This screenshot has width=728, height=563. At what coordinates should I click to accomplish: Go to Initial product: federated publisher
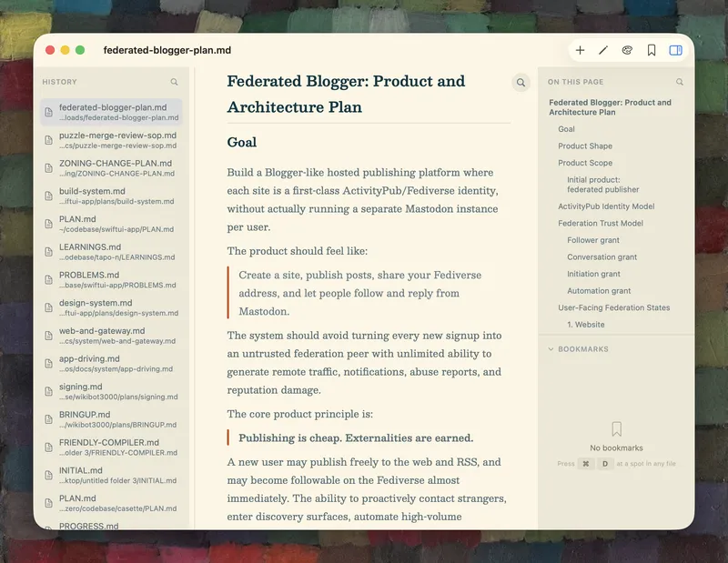pyautogui.click(x=602, y=185)
